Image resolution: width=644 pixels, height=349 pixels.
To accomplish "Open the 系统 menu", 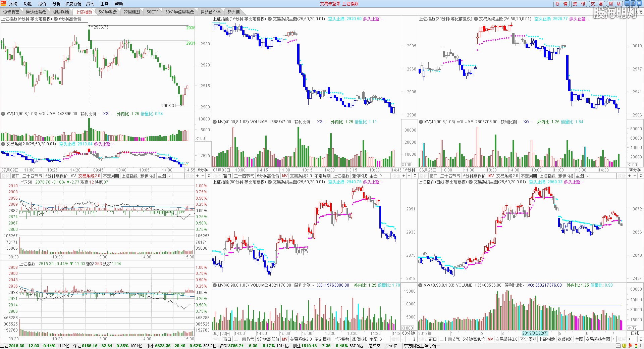I will [13, 4].
